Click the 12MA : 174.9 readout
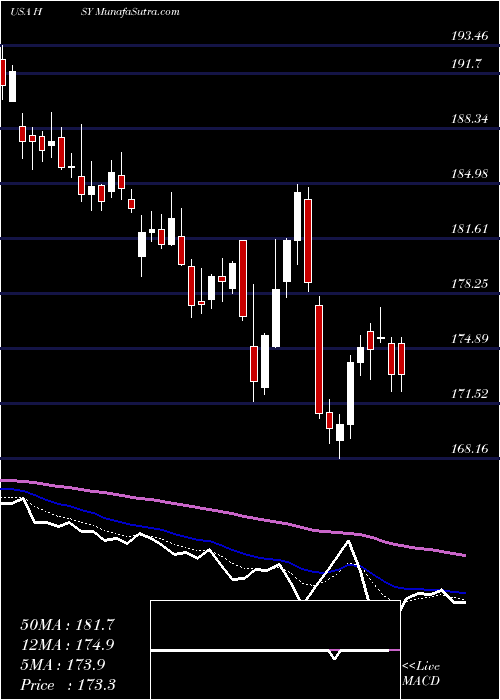 click(67, 645)
